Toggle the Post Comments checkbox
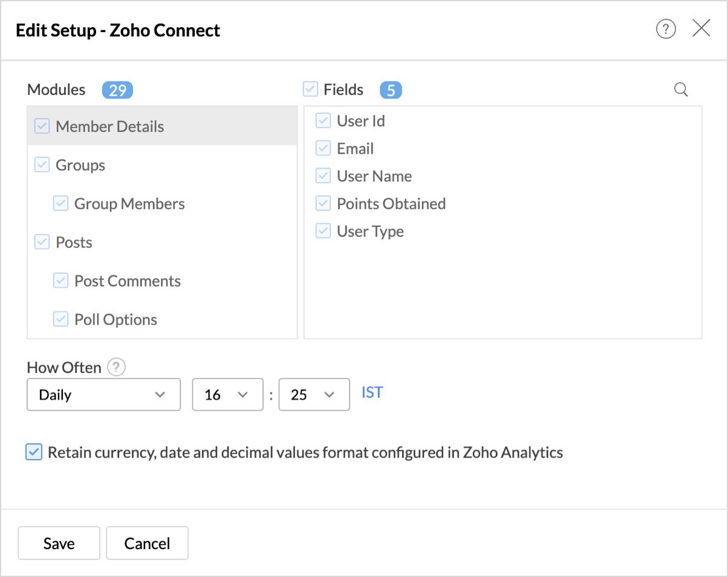Screen dimensions: 728x577 [x=60, y=281]
